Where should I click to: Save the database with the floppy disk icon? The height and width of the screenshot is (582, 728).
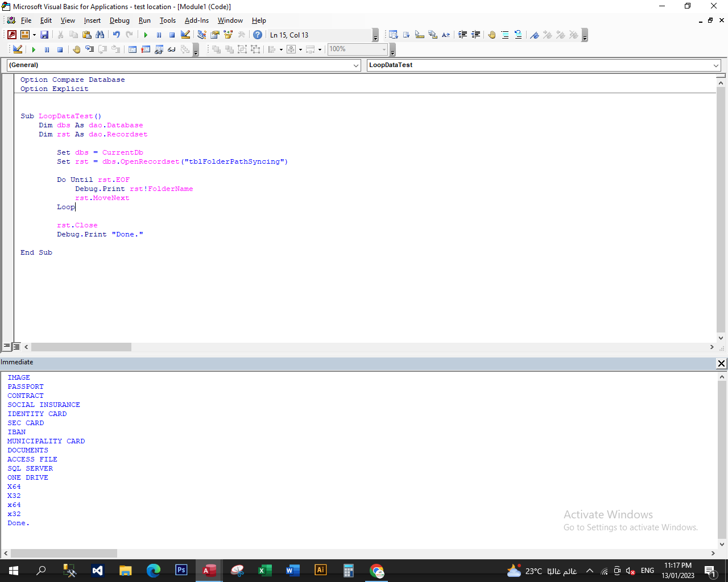point(44,35)
